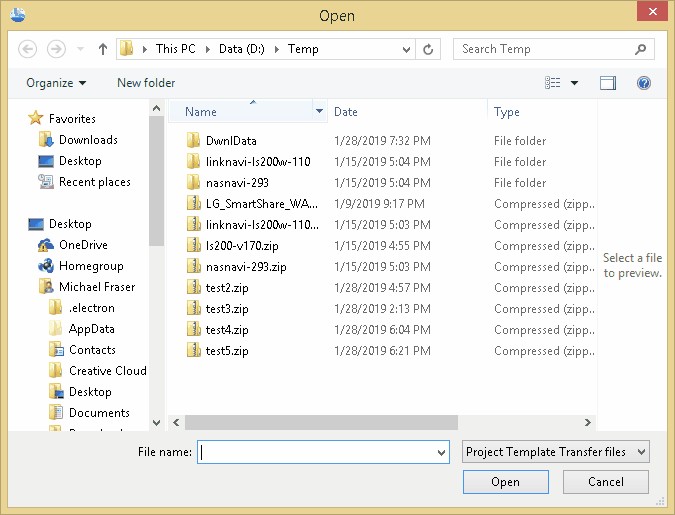
Task: Open the File name history dropdown
Action: pyautogui.click(x=442, y=453)
